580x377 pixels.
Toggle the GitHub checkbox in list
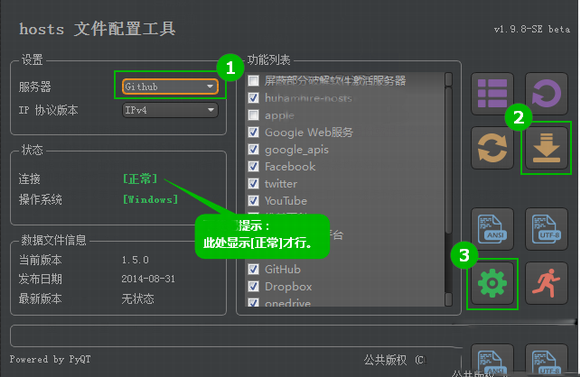(x=253, y=269)
